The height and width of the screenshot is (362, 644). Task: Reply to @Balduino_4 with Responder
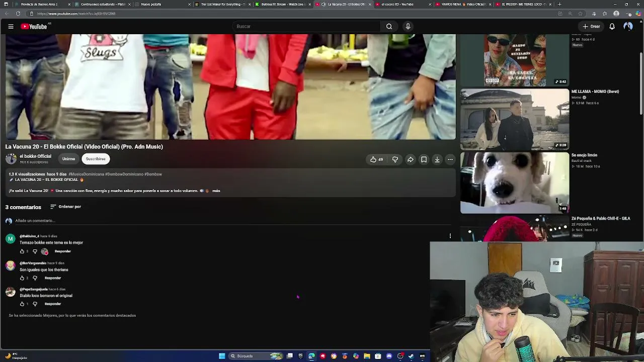pyautogui.click(x=63, y=251)
